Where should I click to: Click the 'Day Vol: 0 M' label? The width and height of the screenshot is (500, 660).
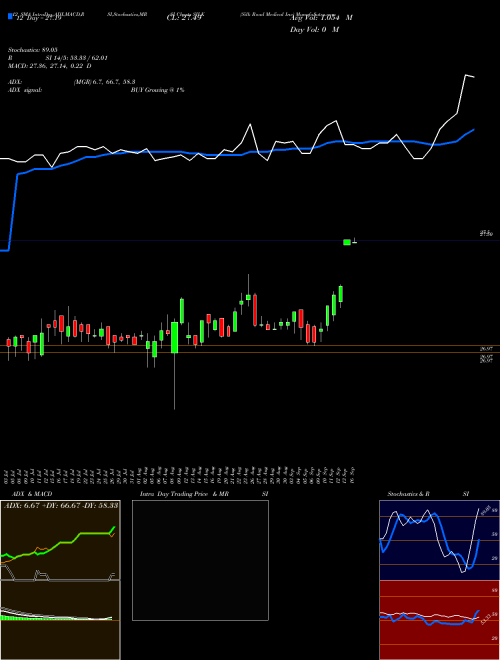(314, 30)
